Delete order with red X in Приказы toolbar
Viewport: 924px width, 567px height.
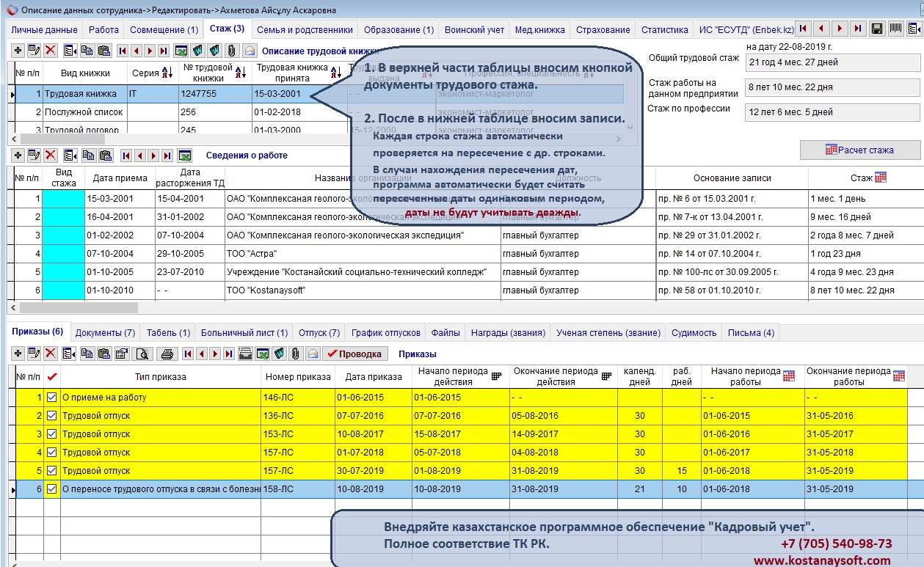(50, 354)
